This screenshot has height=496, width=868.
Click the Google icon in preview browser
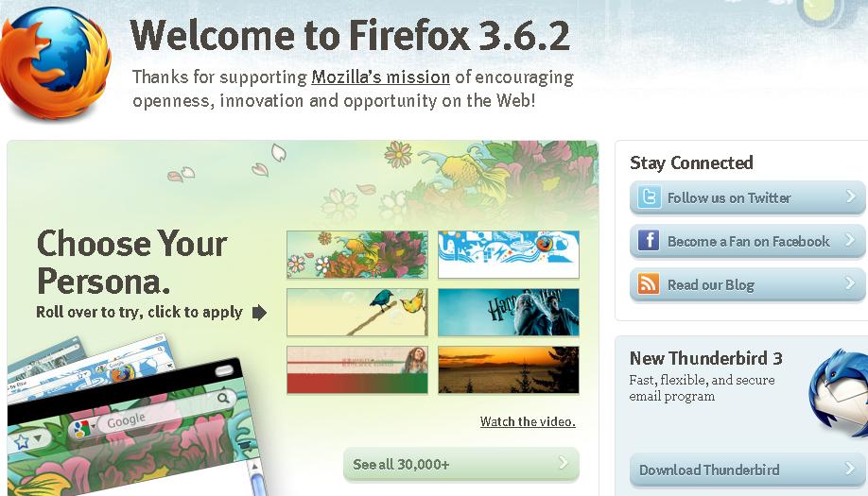point(82,429)
